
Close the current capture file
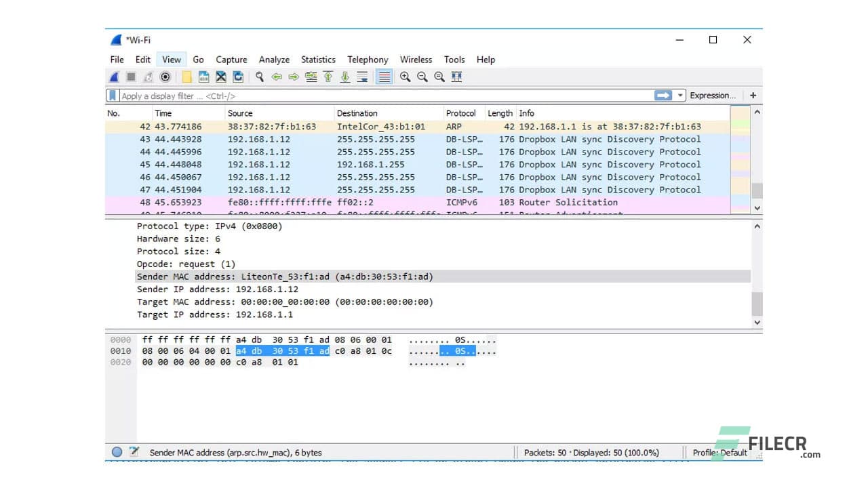220,77
